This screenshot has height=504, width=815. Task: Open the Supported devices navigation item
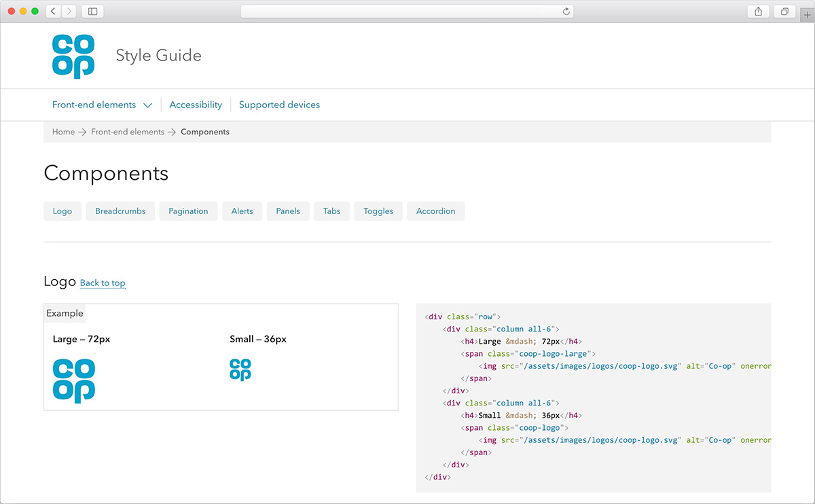(x=279, y=105)
